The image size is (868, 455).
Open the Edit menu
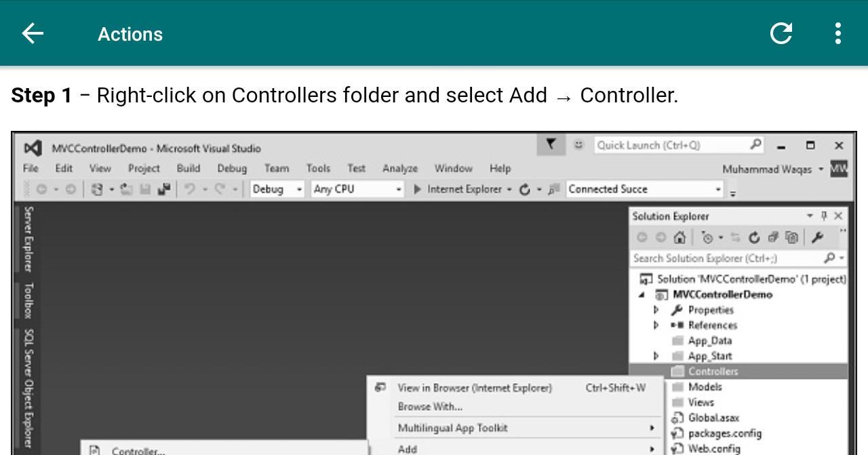(64, 168)
